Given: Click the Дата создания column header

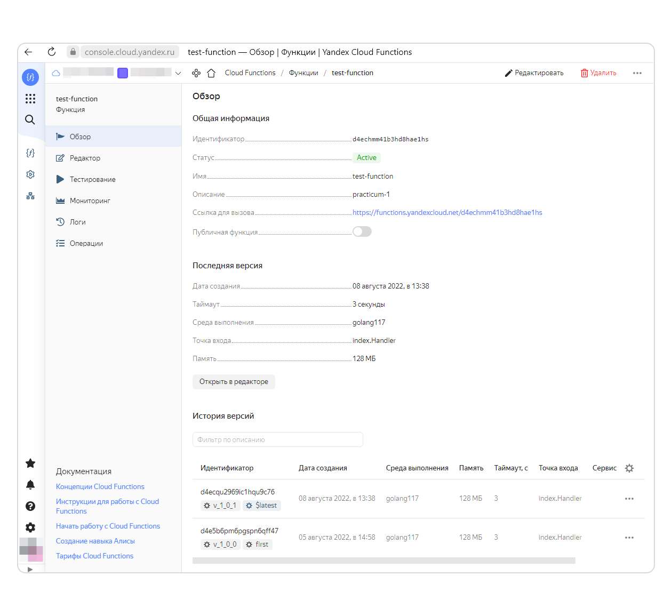Looking at the screenshot, I should coord(323,468).
